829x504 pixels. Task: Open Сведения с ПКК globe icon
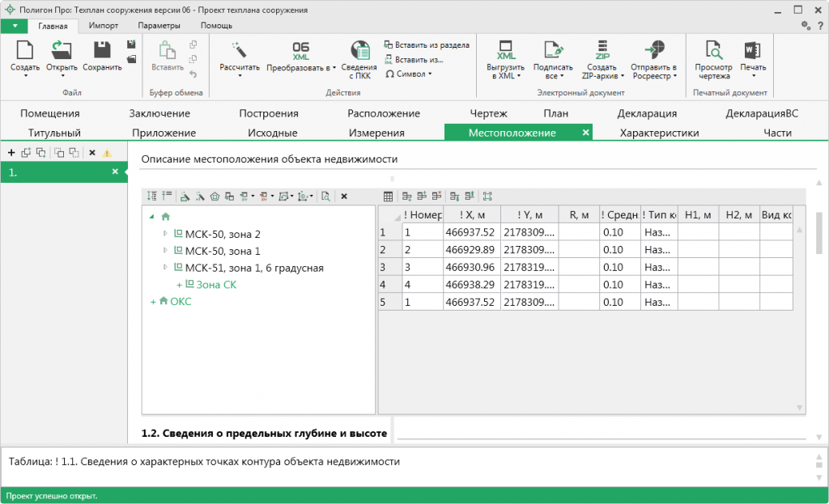pyautogui.click(x=359, y=51)
